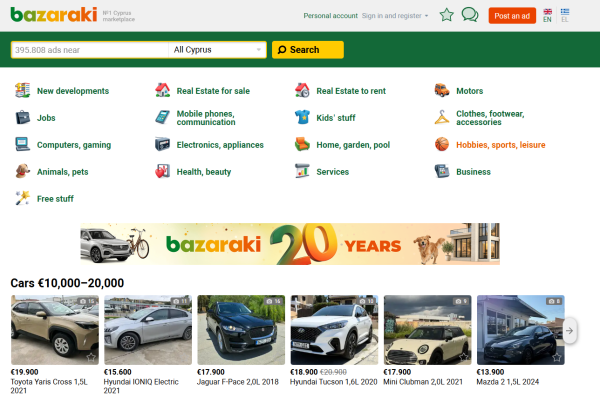This screenshot has height=403, width=600.
Task: Show next cars with carousel arrow
Action: click(569, 331)
